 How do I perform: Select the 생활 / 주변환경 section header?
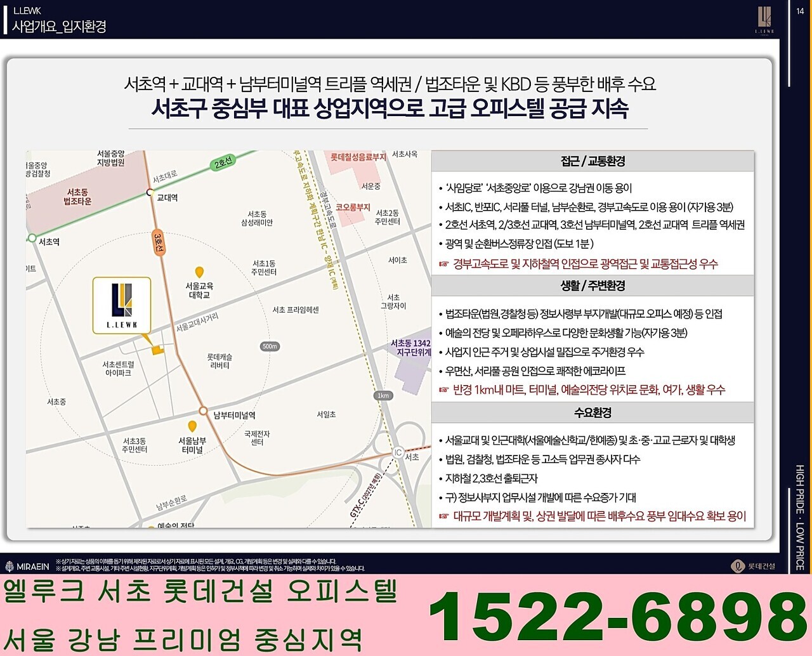[593, 285]
